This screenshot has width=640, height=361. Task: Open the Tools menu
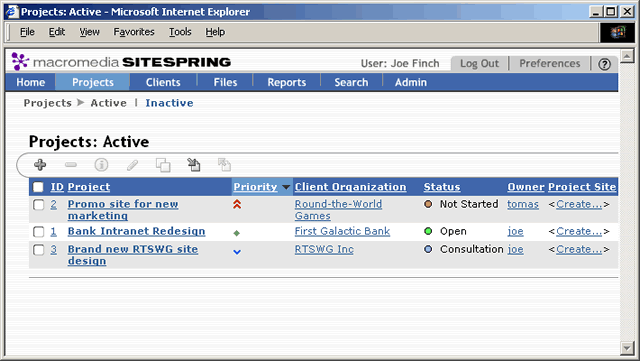[180, 32]
